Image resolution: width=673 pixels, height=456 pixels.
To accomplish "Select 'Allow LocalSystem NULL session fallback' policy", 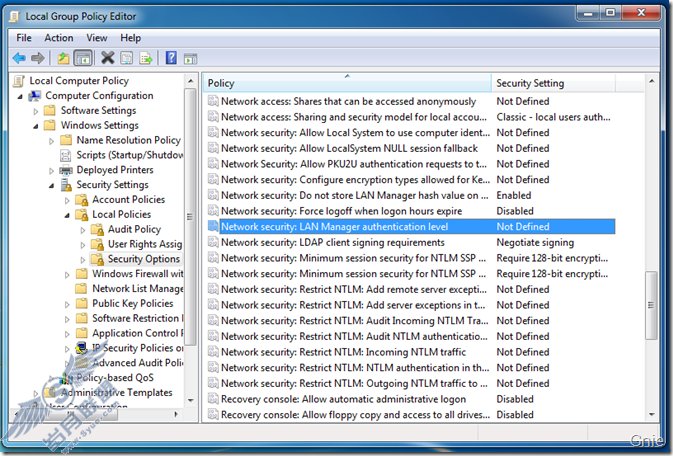I will pyautogui.click(x=349, y=148).
